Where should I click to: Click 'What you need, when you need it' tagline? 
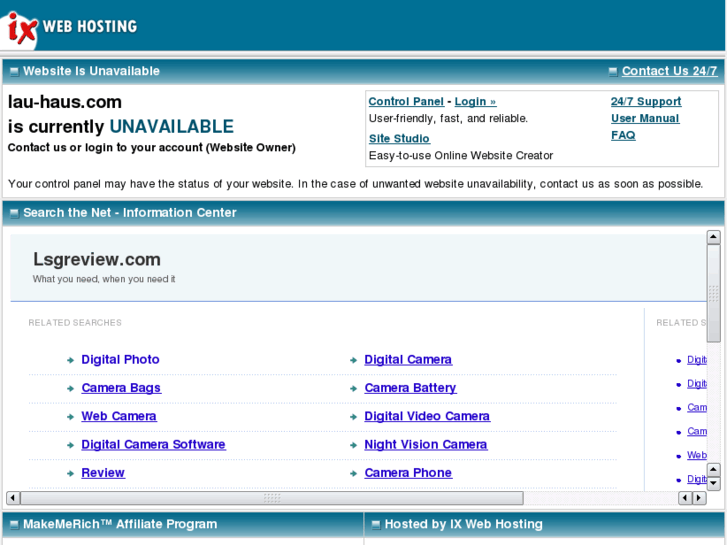coord(104,279)
